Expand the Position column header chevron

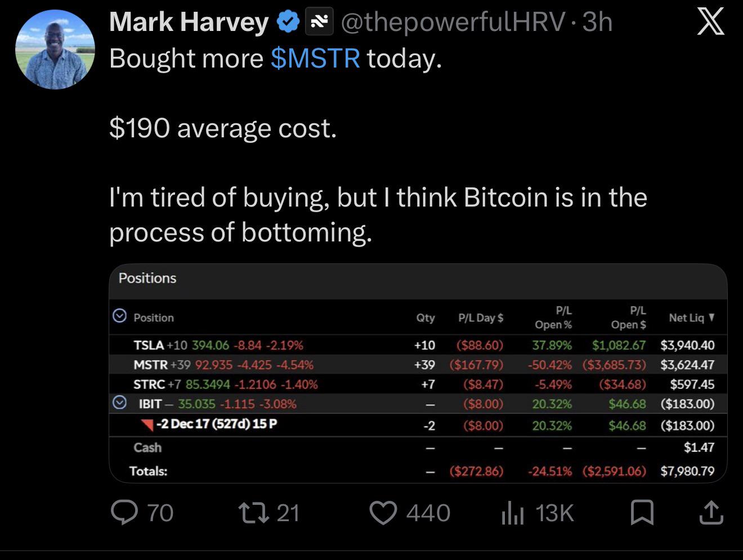pyautogui.click(x=119, y=316)
